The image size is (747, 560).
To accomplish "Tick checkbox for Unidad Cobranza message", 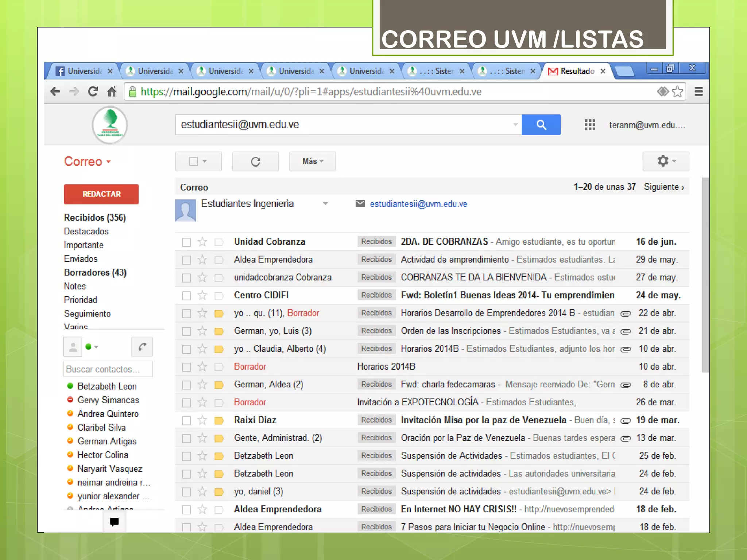I will coord(186,242).
